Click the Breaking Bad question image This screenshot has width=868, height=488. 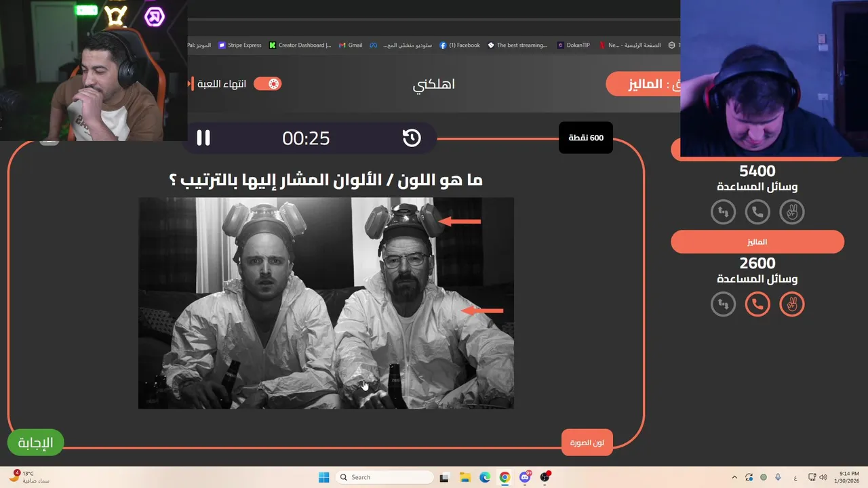tap(326, 303)
